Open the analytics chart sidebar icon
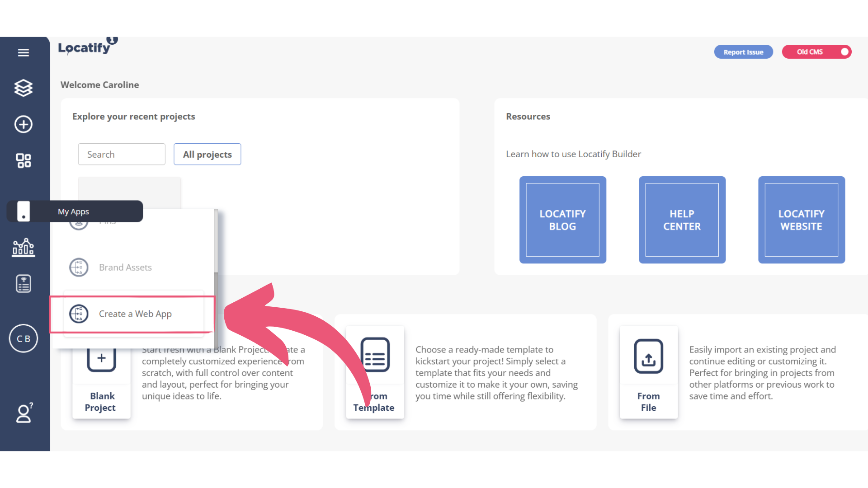Image resolution: width=868 pixels, height=488 pixels. (24, 248)
